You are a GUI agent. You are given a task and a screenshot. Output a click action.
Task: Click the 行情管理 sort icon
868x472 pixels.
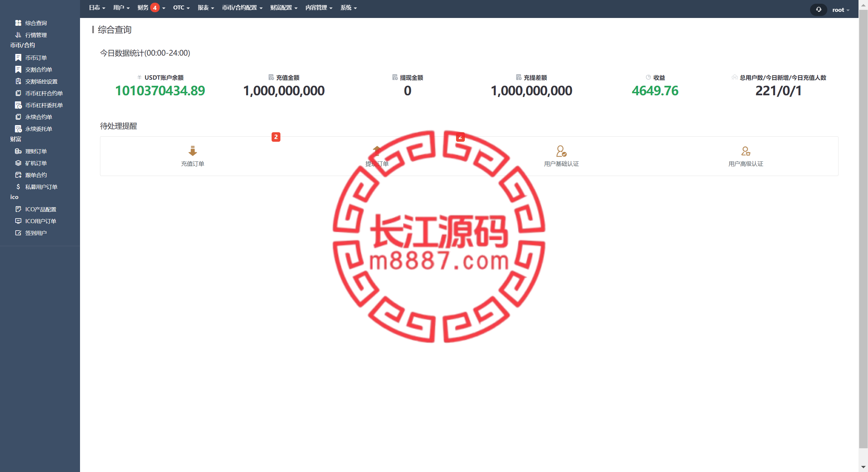point(18,35)
